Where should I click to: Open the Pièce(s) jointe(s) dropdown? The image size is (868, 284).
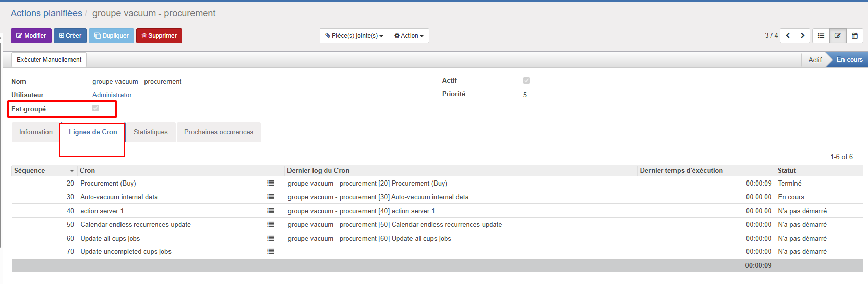[354, 36]
